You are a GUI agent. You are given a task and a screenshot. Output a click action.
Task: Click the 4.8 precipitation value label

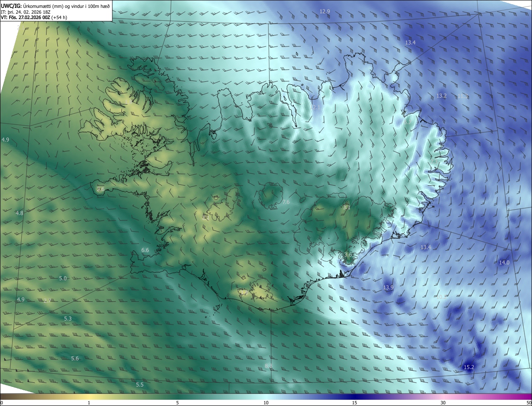20,213
